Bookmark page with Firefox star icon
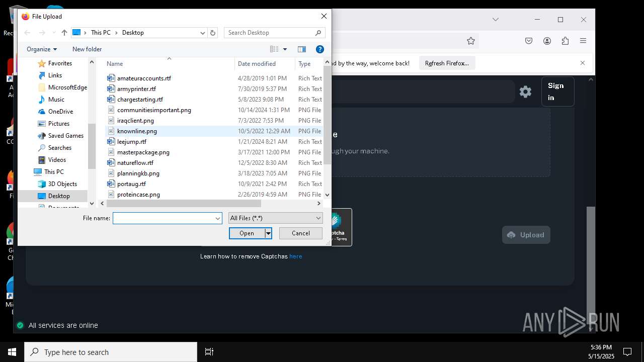 [x=471, y=41]
